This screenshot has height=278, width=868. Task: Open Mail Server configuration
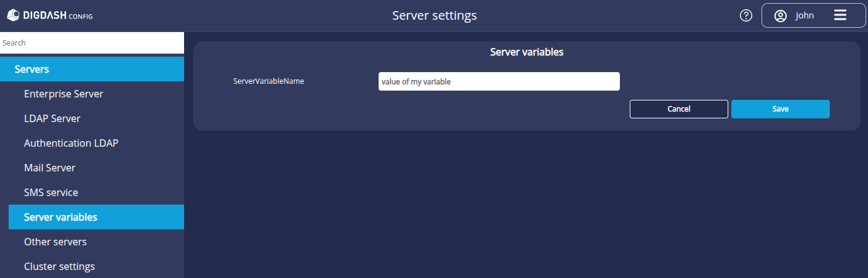coord(49,168)
